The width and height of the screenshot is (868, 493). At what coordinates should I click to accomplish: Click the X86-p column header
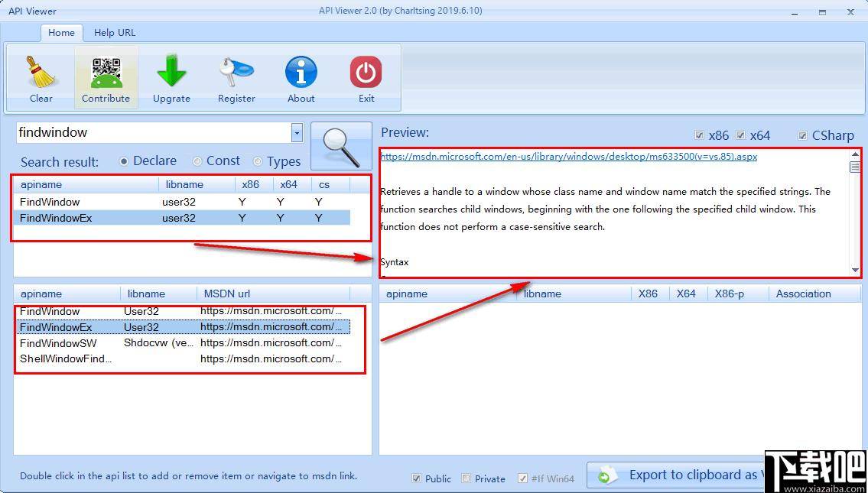(738, 294)
